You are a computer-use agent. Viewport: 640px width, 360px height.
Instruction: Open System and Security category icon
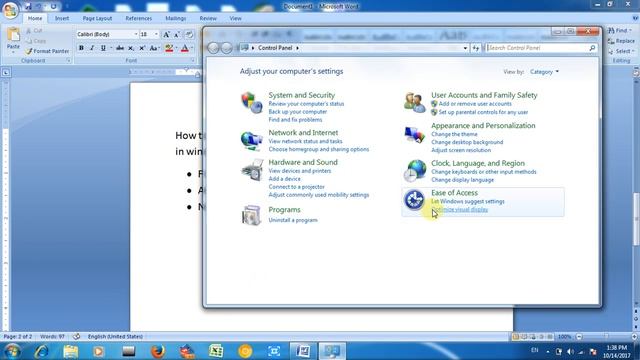coord(251,102)
